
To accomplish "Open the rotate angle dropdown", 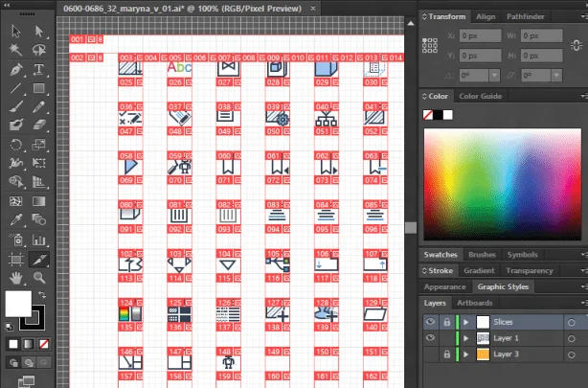I will coord(494,76).
